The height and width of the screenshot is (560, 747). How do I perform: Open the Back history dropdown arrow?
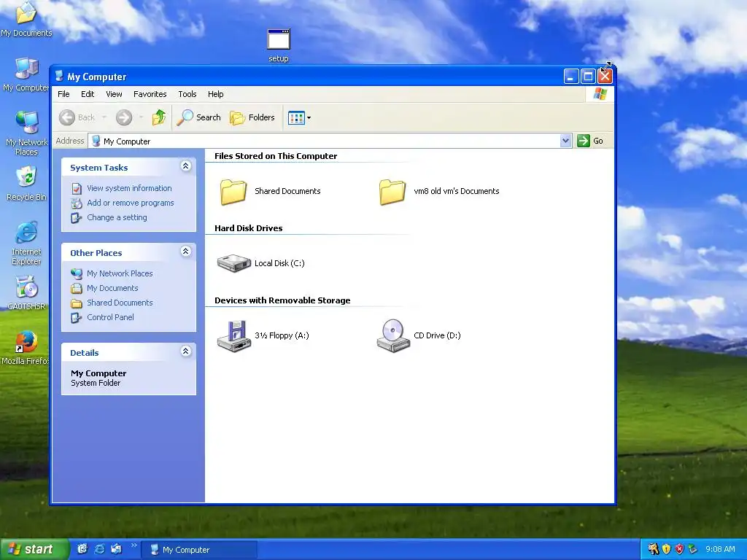(104, 117)
